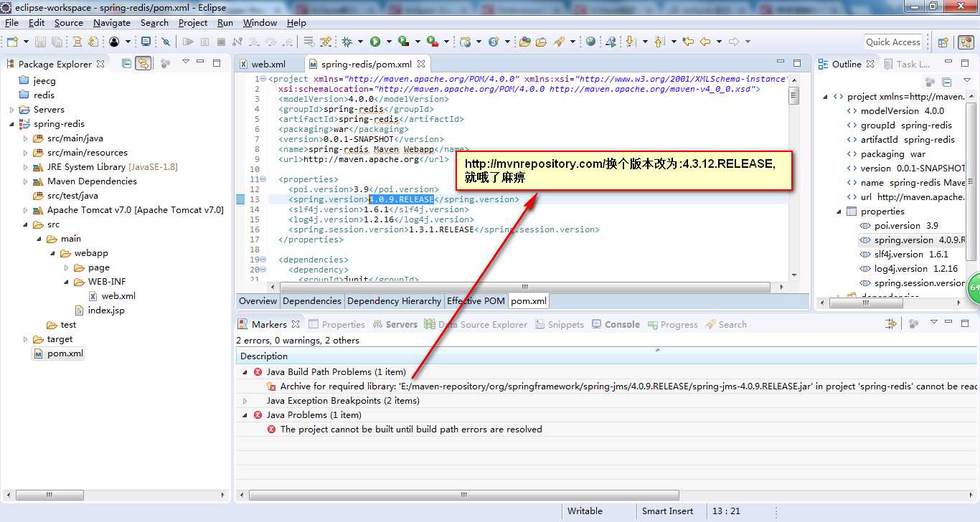Click the search wand toolbar icon
The image size is (980, 522).
(559, 42)
